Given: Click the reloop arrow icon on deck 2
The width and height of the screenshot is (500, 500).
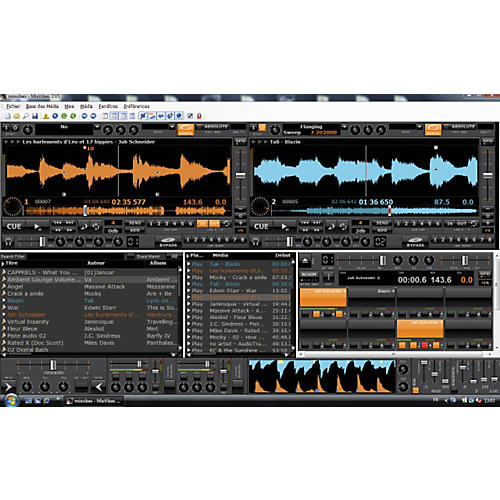Looking at the screenshot, I should [x=474, y=224].
